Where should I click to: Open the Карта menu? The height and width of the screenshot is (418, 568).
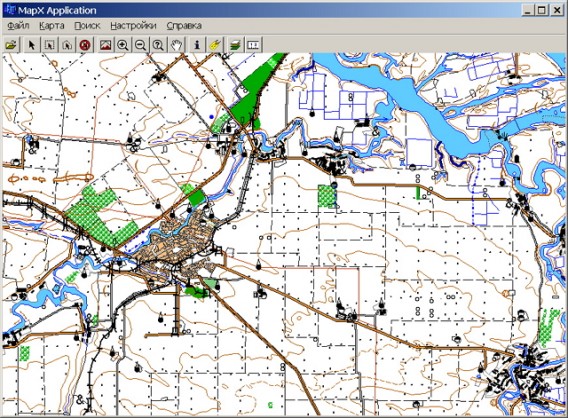pos(51,26)
